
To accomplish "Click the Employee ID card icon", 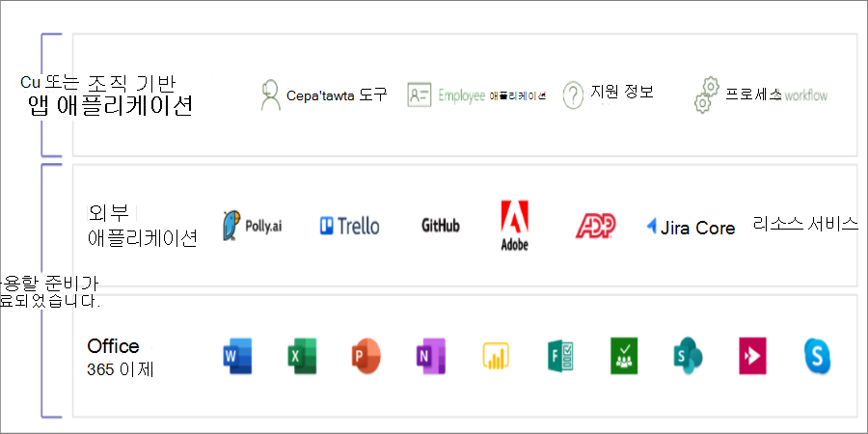I will coord(420,95).
